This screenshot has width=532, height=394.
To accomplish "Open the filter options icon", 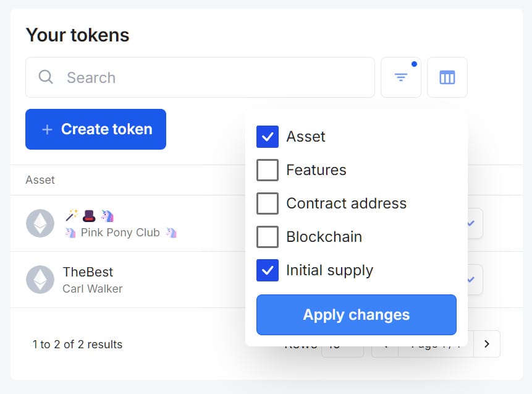I will click(400, 77).
